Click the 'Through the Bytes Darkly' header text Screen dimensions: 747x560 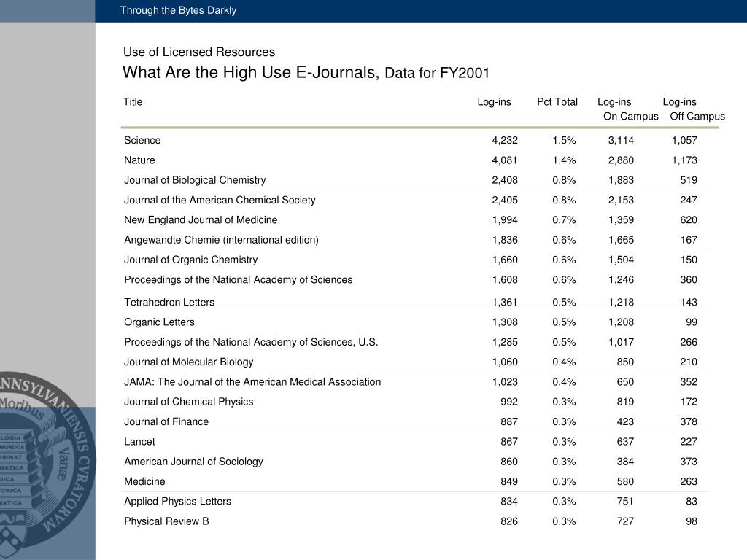coord(178,10)
